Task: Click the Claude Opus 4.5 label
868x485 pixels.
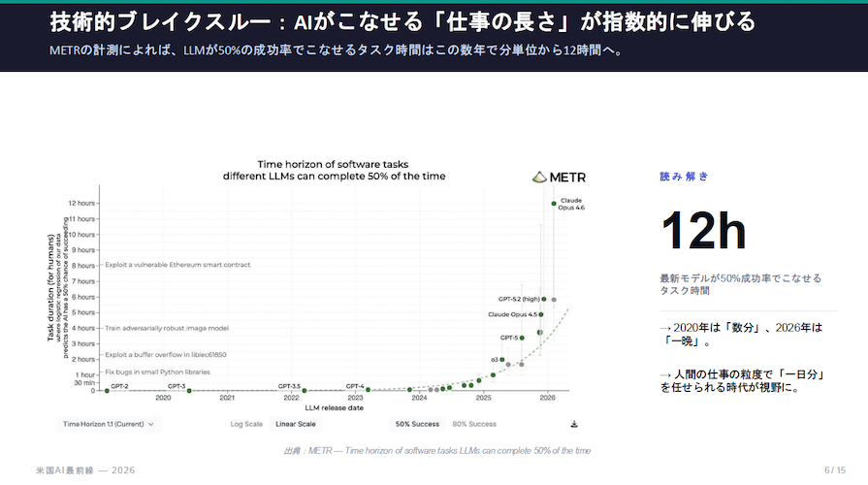Action: click(513, 314)
